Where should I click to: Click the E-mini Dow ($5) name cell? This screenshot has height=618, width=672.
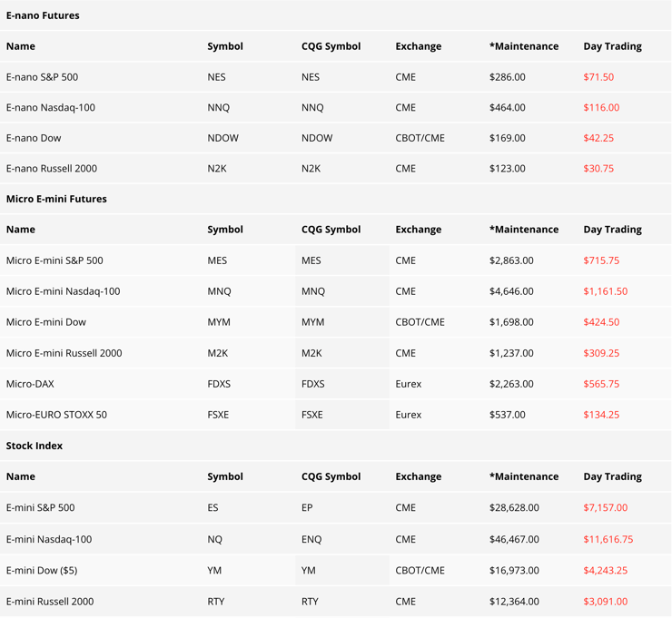(x=42, y=571)
